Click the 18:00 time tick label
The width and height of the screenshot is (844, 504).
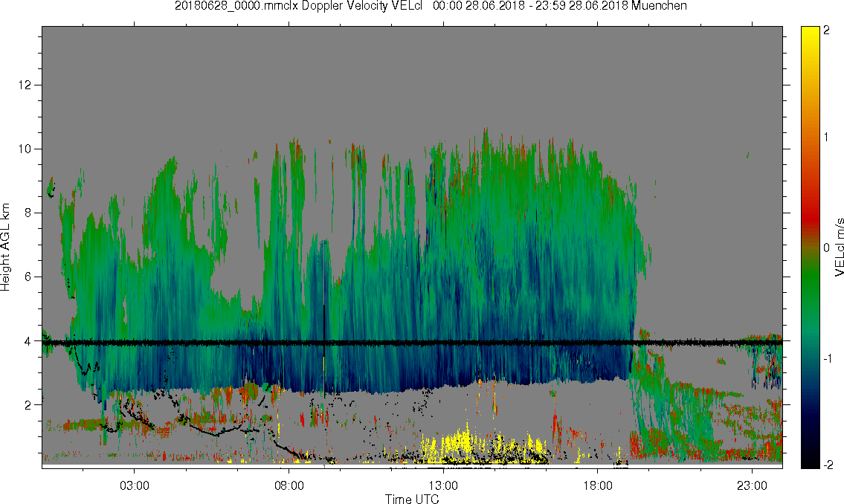click(598, 485)
